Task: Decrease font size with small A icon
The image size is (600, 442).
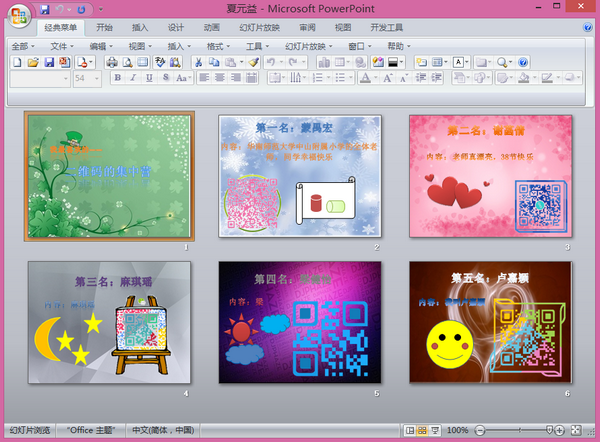Action: tap(404, 78)
